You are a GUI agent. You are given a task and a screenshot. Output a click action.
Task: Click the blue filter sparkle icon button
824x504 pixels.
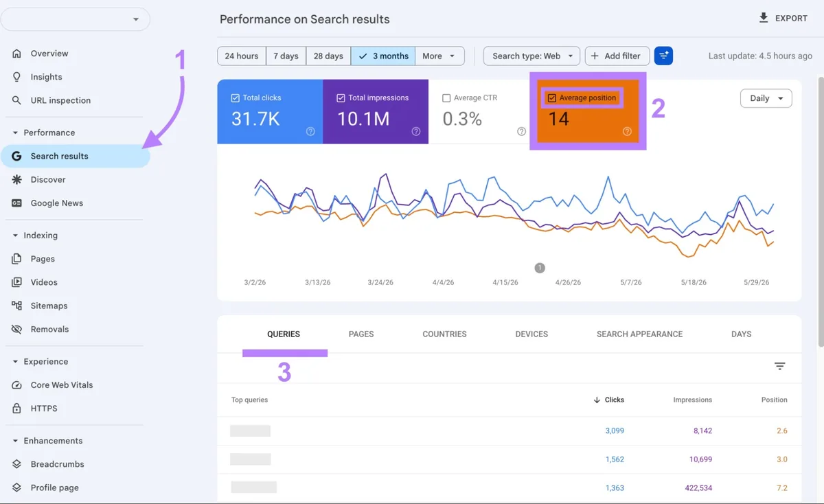pos(663,56)
